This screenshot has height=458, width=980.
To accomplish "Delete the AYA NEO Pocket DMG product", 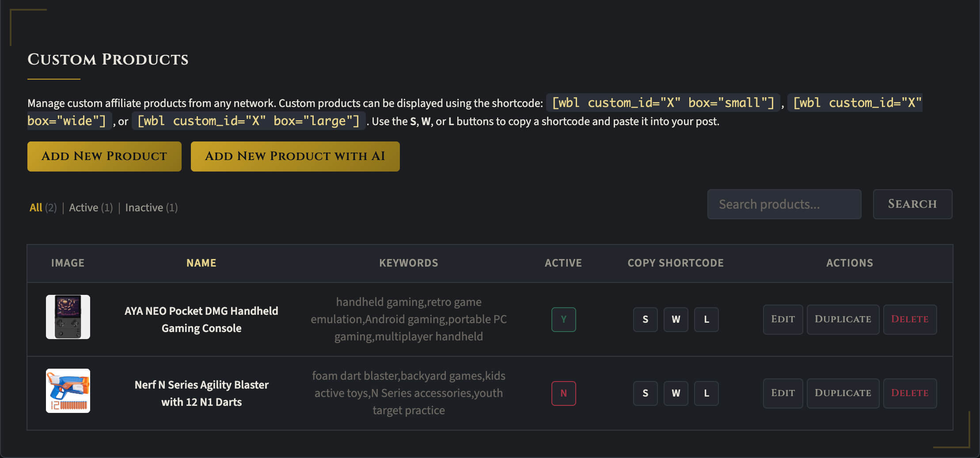I will point(909,319).
